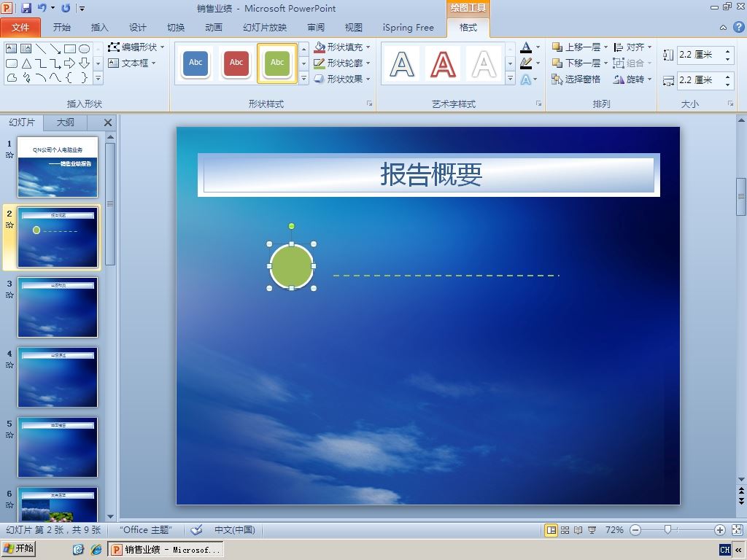The width and height of the screenshot is (747, 560).
Task: Adjust the zoom slider handle
Action: (x=667, y=530)
